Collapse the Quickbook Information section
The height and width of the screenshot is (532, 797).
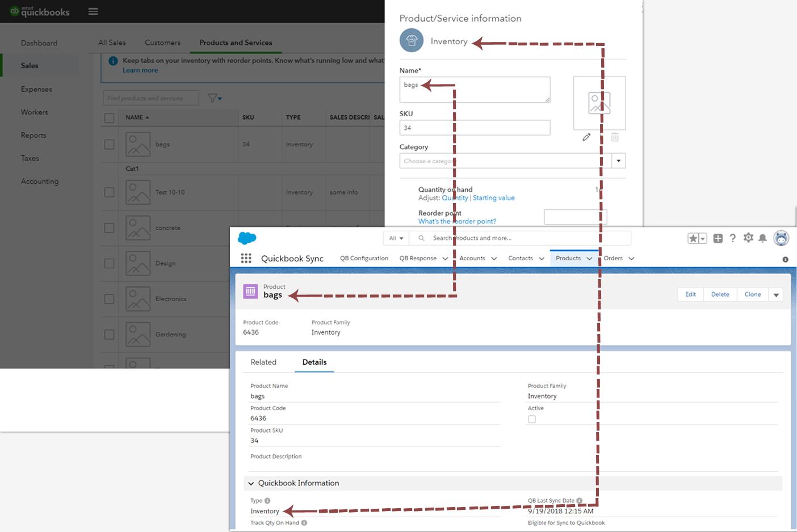[x=251, y=483]
